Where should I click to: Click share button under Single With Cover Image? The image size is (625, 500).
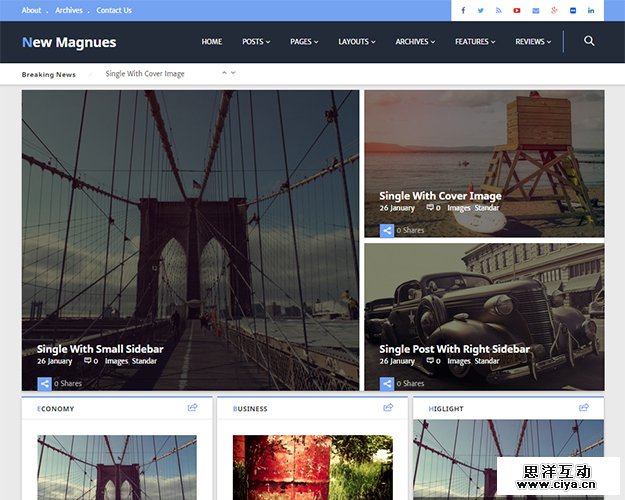tap(387, 230)
